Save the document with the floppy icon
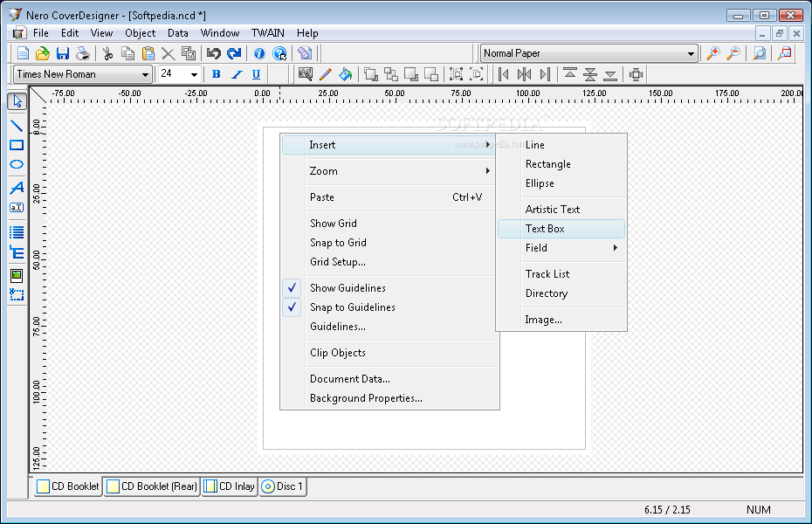The height and width of the screenshot is (524, 812). (x=63, y=53)
